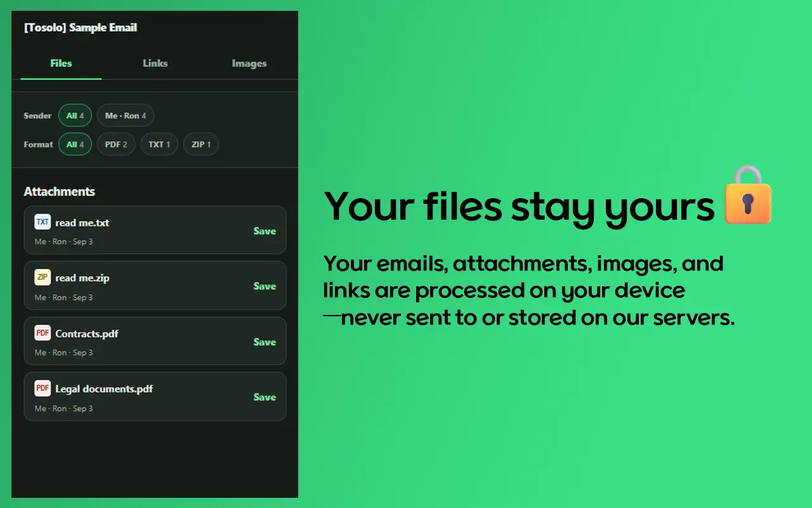812x508 pixels.
Task: Click the Attachments section heading
Action: [59, 192]
